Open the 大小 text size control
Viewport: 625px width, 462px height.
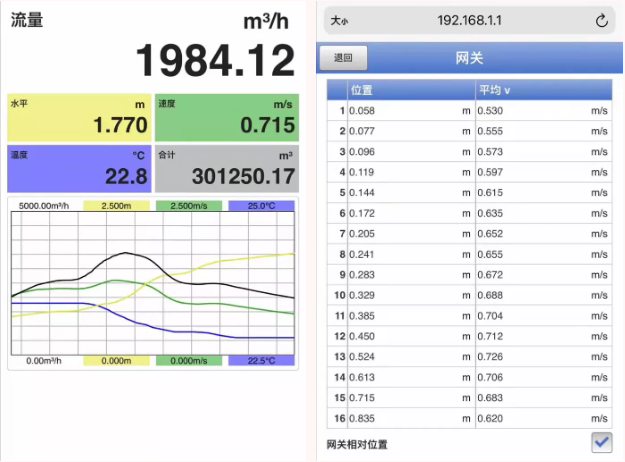pyautogui.click(x=338, y=20)
